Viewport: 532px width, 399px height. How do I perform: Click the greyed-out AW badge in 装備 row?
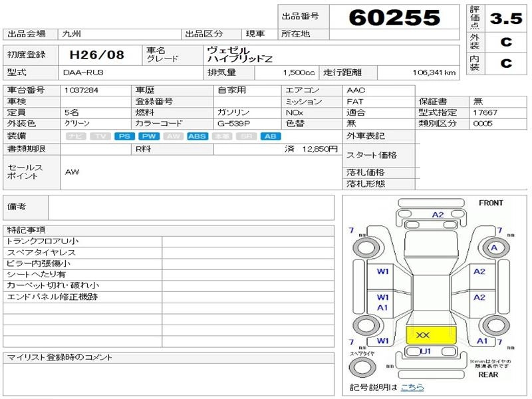coord(174,136)
